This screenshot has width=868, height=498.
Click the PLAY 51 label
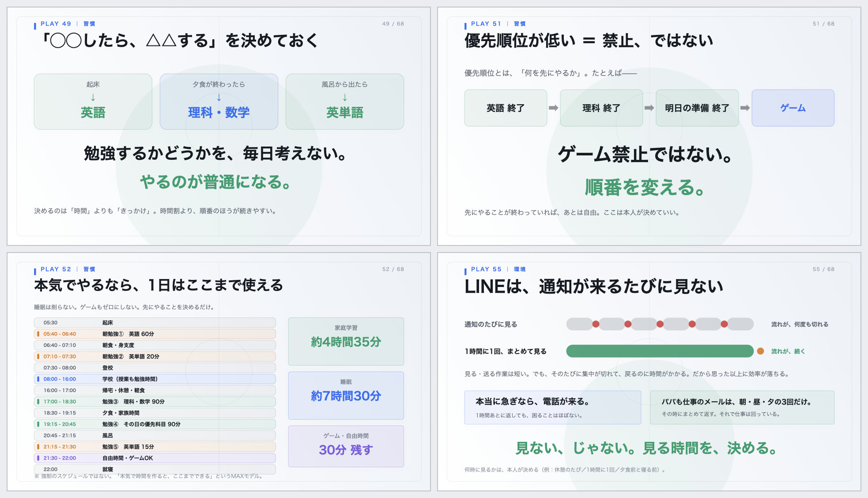point(486,24)
